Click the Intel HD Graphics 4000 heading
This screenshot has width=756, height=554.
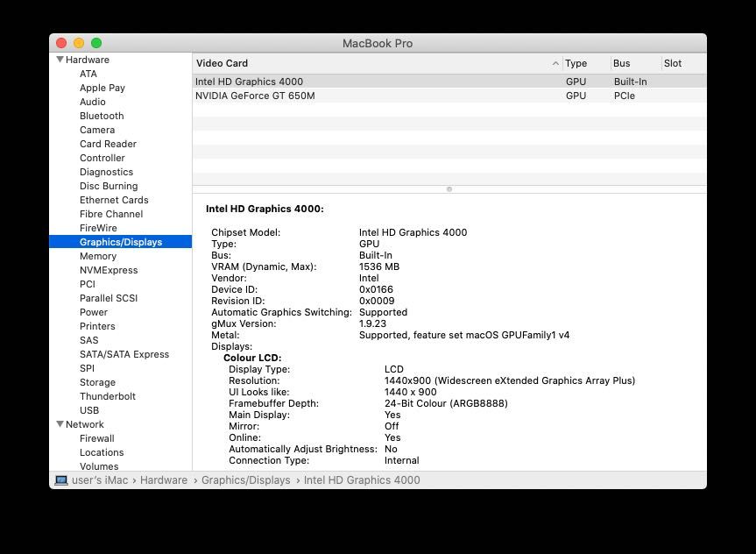(265, 209)
